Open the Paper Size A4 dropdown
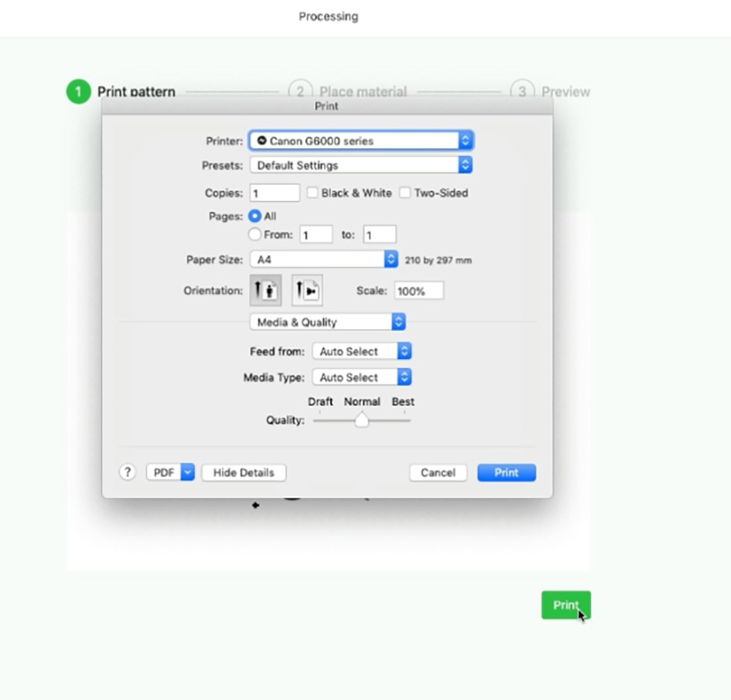 pyautogui.click(x=324, y=260)
